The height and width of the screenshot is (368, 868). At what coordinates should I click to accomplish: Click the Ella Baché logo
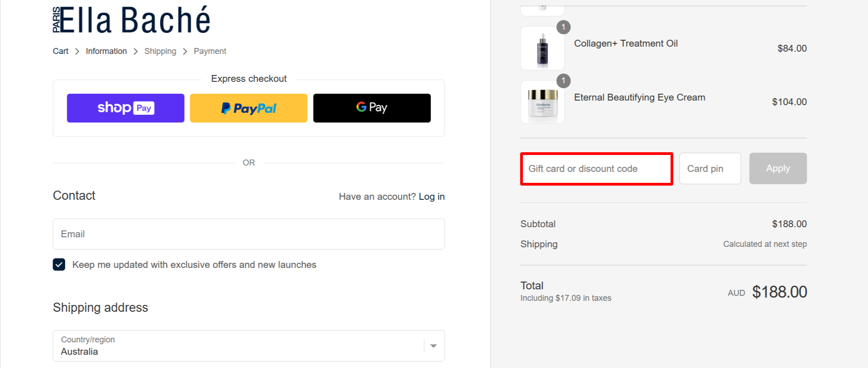point(132,20)
